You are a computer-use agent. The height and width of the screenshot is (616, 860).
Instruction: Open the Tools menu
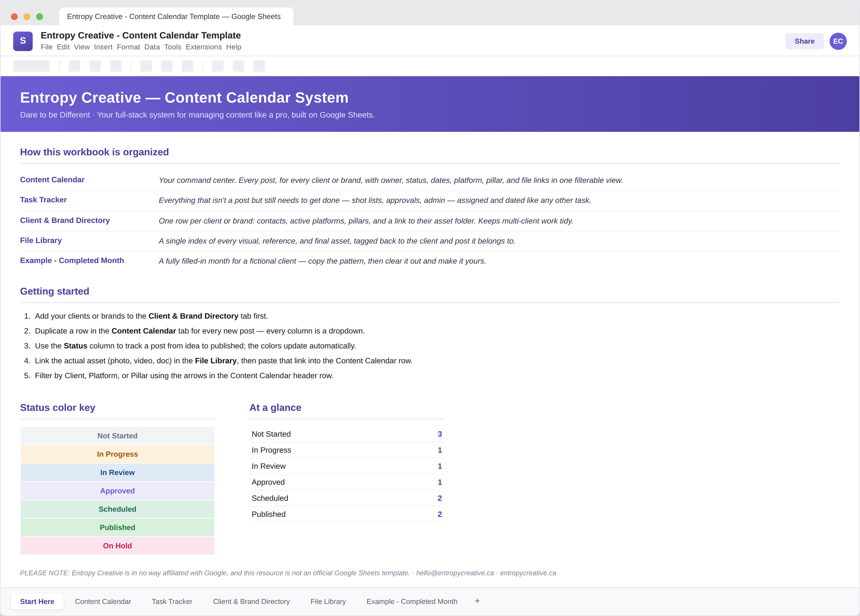[x=173, y=47]
